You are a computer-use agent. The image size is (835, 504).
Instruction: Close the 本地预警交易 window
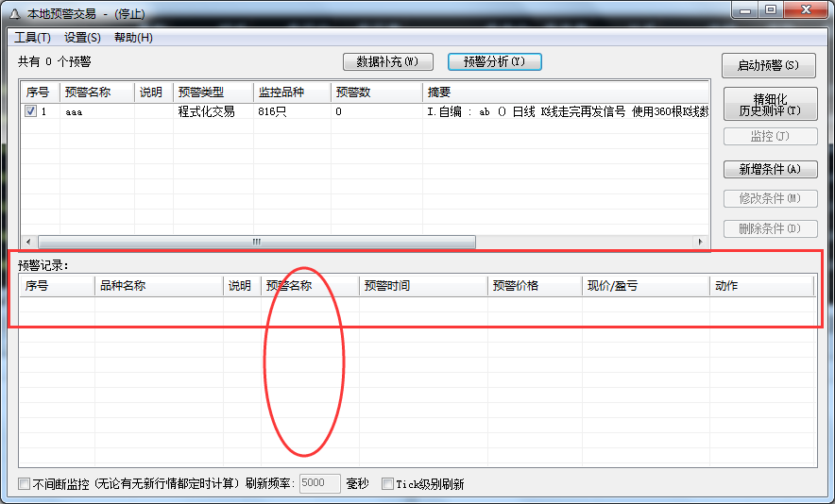(x=807, y=9)
